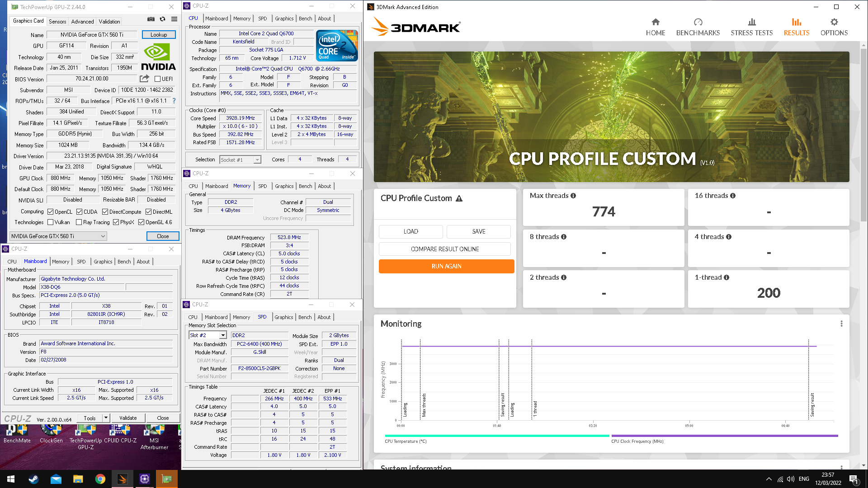868x488 pixels.
Task: Switch to Advanced tab in GPU-Z
Action: [82, 22]
